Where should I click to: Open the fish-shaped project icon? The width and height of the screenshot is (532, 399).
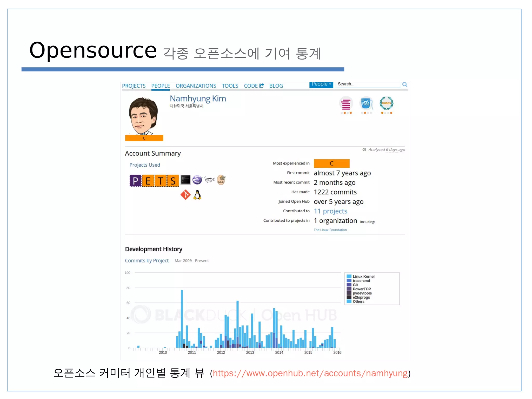pyautogui.click(x=209, y=180)
